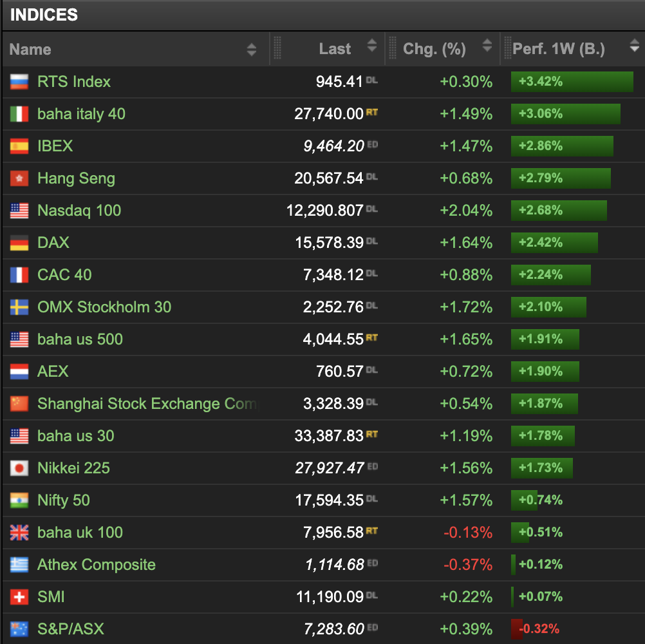Click the Japanese flag beside Nikkei 225
The width and height of the screenshot is (645, 644).
pos(19,468)
